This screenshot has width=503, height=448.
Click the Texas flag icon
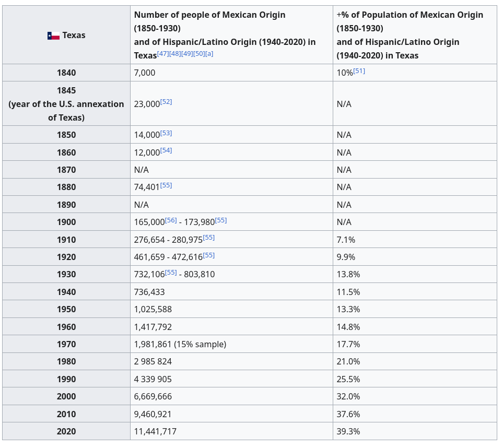[54, 36]
